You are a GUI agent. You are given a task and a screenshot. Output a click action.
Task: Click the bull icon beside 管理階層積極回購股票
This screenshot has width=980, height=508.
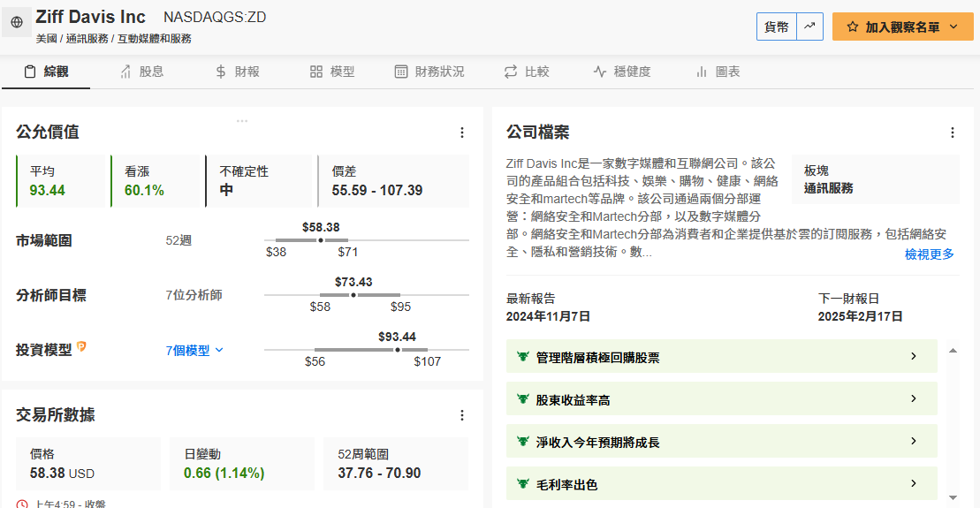pos(523,357)
